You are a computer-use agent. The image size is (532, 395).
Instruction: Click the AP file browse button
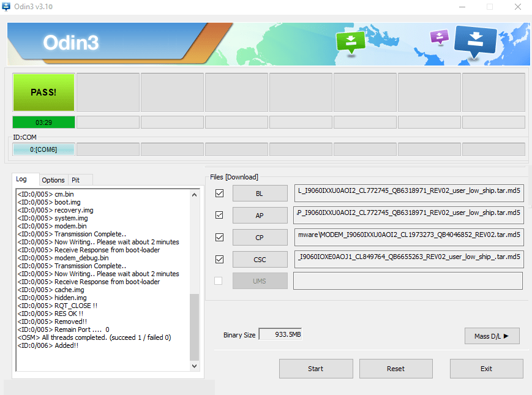point(260,216)
